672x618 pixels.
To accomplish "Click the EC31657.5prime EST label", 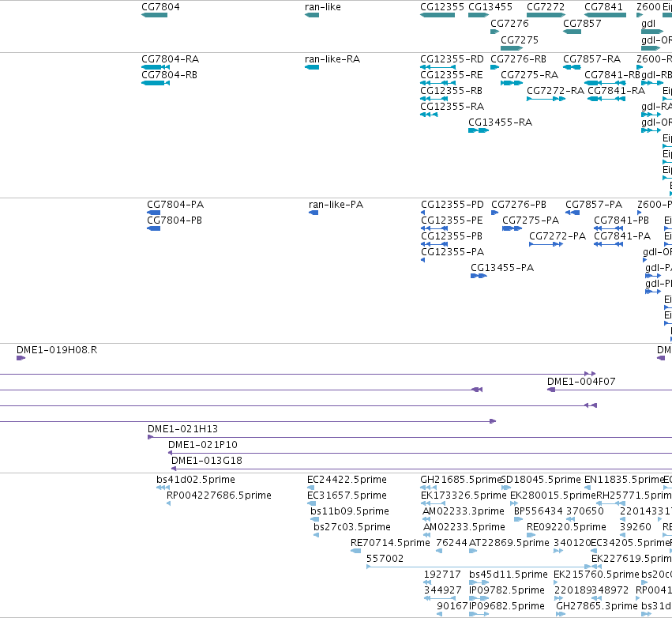I will click(347, 496).
